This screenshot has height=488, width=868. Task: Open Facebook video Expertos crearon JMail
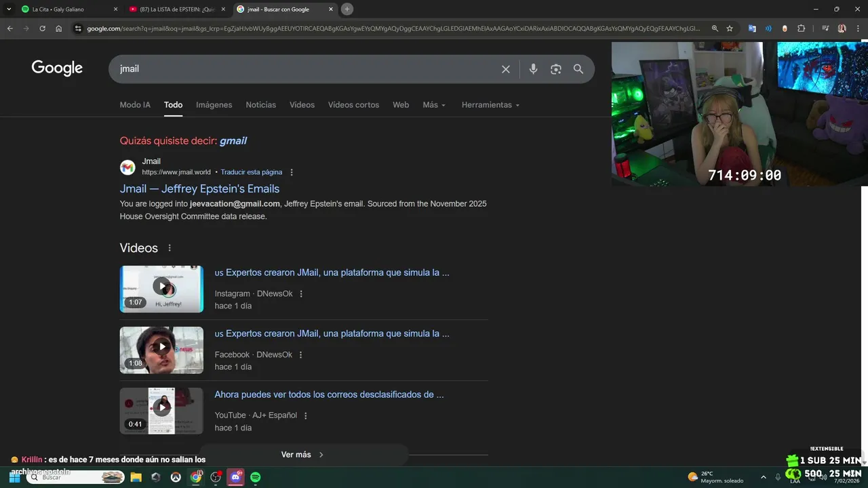tap(332, 333)
